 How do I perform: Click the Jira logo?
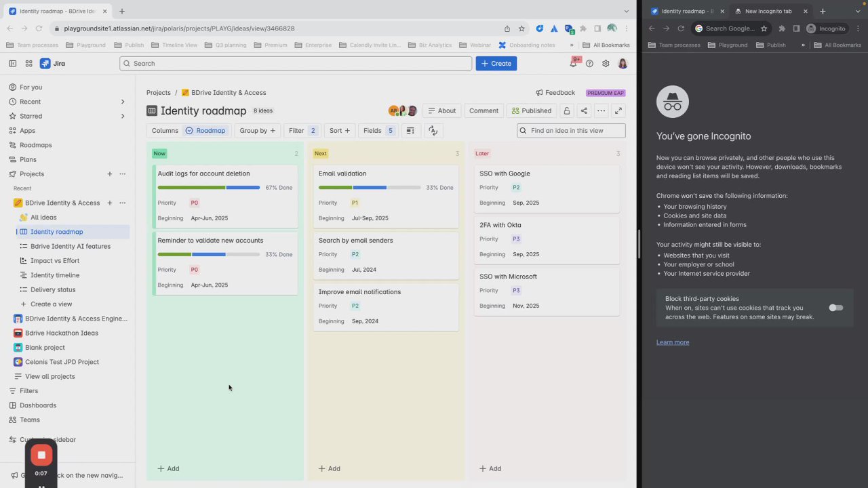click(x=53, y=63)
